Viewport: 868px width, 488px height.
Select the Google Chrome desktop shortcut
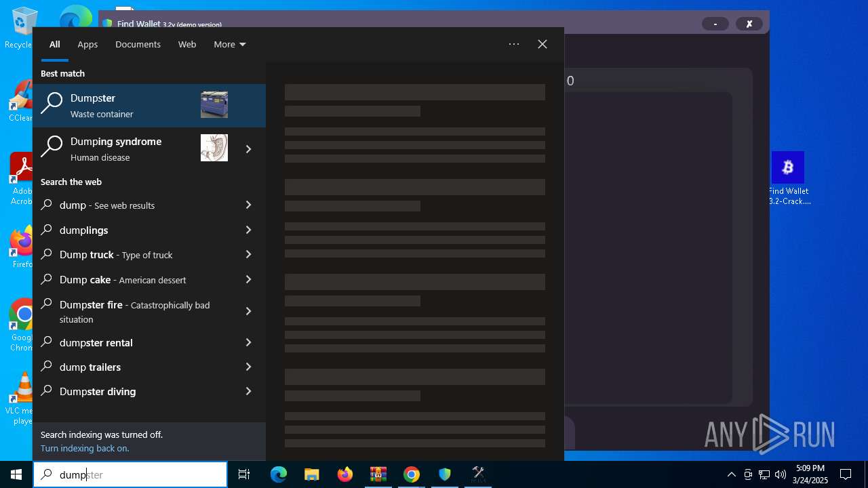[22, 325]
